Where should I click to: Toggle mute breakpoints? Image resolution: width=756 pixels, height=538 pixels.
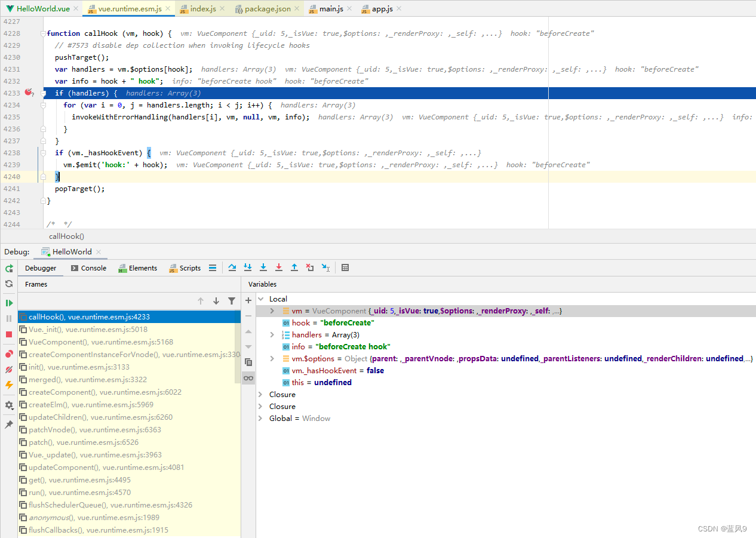[x=8, y=368]
